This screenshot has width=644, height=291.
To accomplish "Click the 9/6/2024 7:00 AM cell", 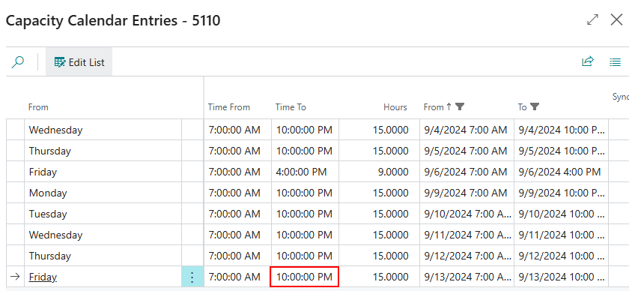I will point(467,172).
